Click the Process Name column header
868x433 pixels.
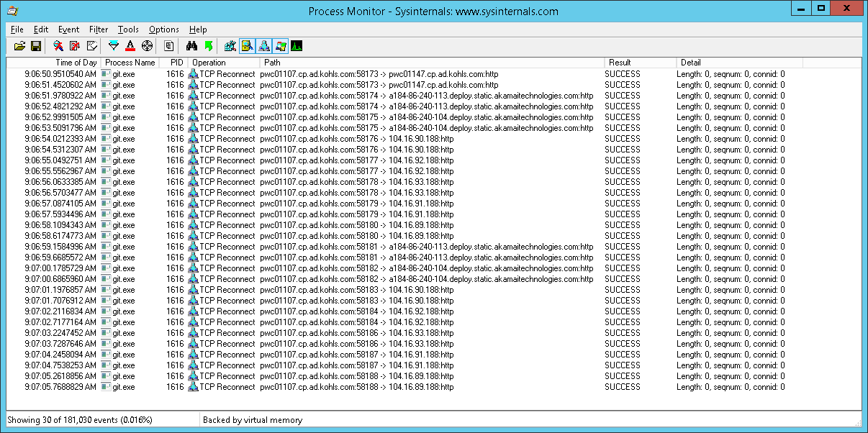[x=130, y=63]
